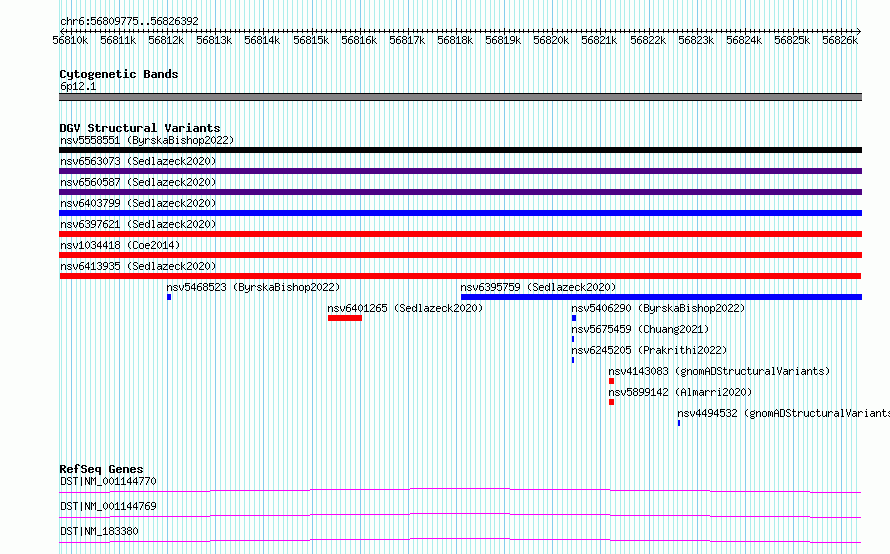The height and width of the screenshot is (554, 890).
Task: Click the small blue nsv5468523 marker
Action: (x=169, y=297)
